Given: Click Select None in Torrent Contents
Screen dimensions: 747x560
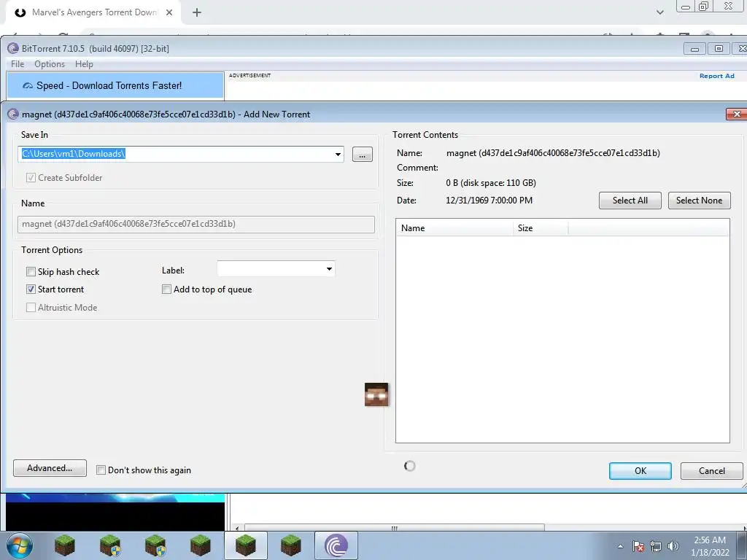Looking at the screenshot, I should tap(699, 201).
